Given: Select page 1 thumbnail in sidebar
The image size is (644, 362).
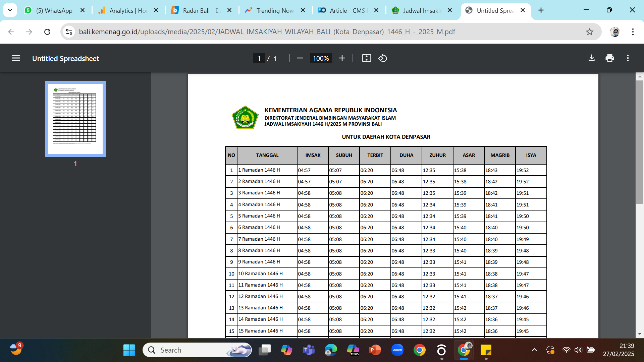Looking at the screenshot, I should pyautogui.click(x=75, y=119).
